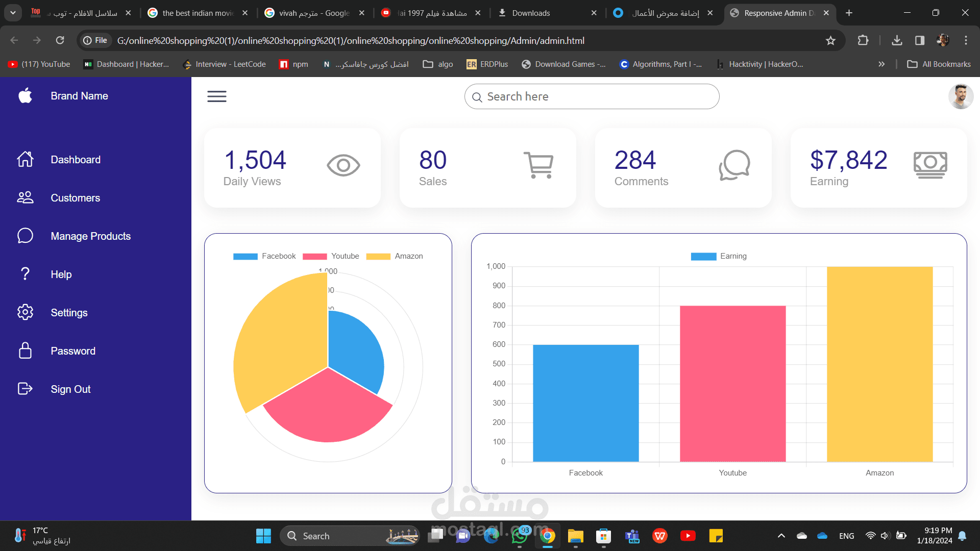The height and width of the screenshot is (551, 980).
Task: Click the Customers people icon
Action: (25, 197)
